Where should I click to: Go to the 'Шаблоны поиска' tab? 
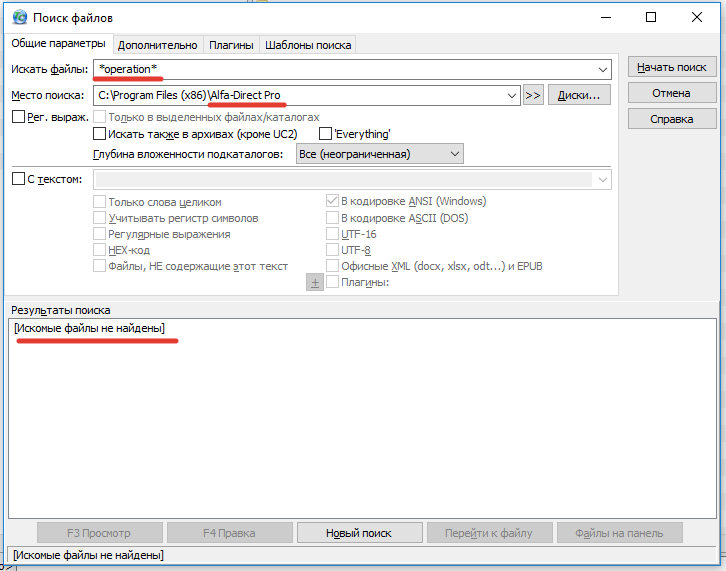pos(308,45)
